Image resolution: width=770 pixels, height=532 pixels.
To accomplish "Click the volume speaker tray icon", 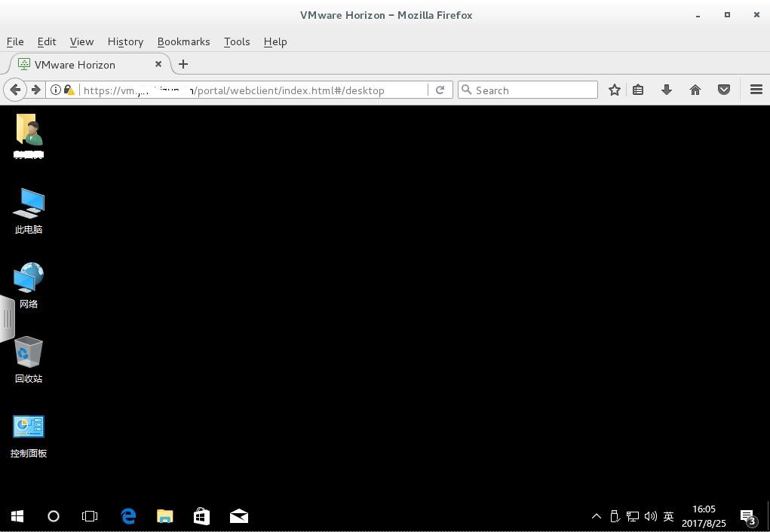I will click(x=650, y=516).
